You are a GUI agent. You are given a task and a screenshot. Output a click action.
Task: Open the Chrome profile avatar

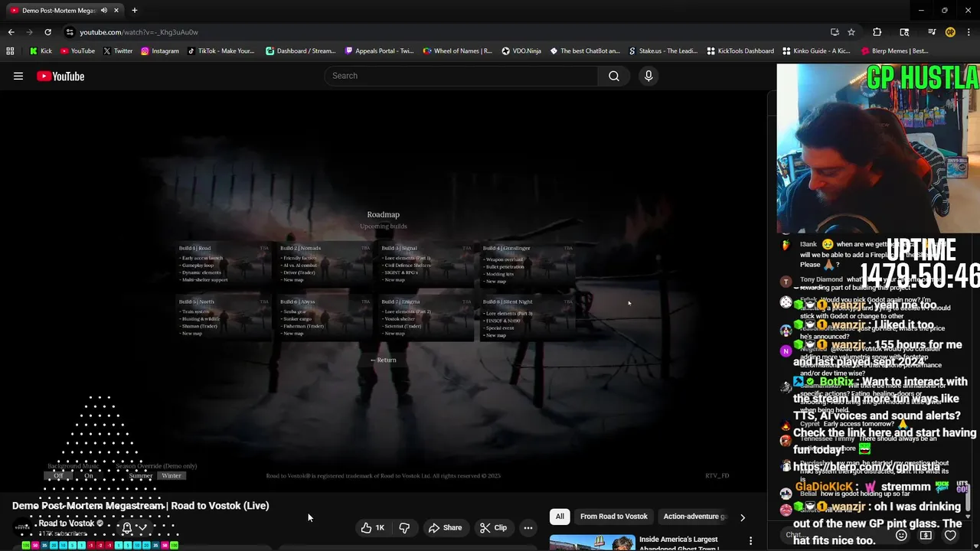click(950, 32)
